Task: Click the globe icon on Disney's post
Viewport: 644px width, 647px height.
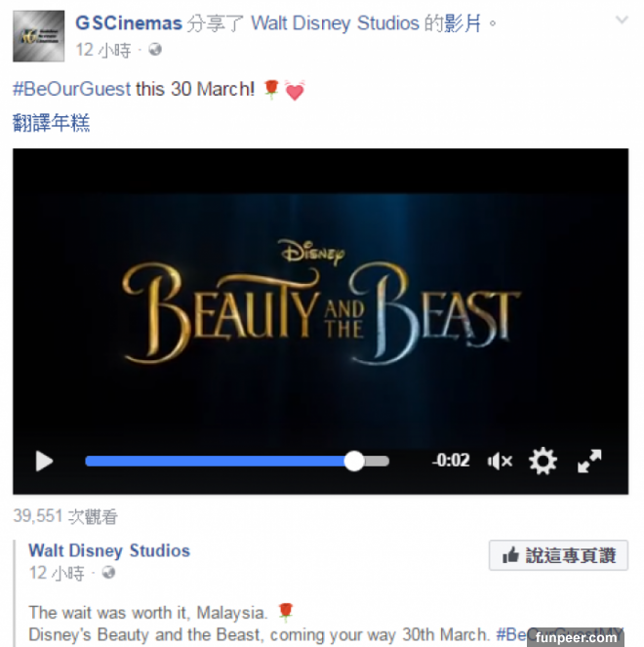Action: [108, 573]
